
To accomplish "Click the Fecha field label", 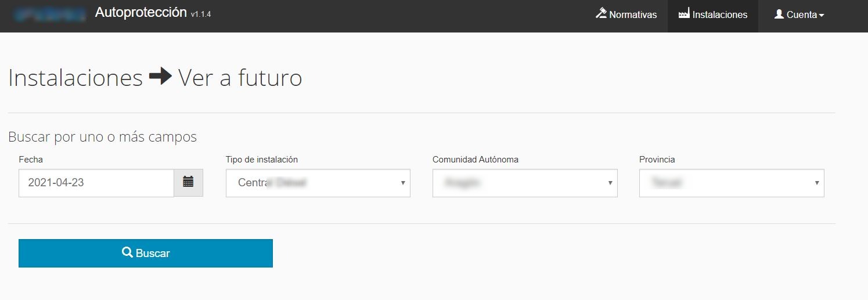I will pyautogui.click(x=31, y=159).
